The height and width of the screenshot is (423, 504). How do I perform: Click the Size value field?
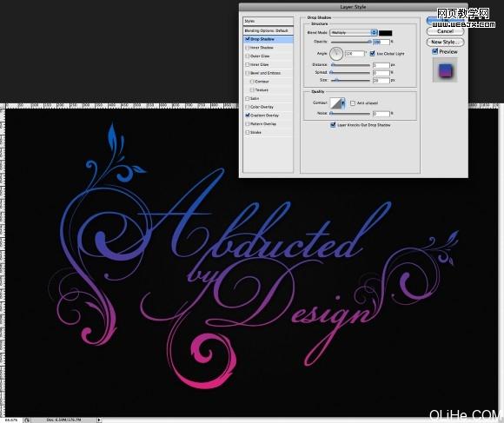[381, 80]
